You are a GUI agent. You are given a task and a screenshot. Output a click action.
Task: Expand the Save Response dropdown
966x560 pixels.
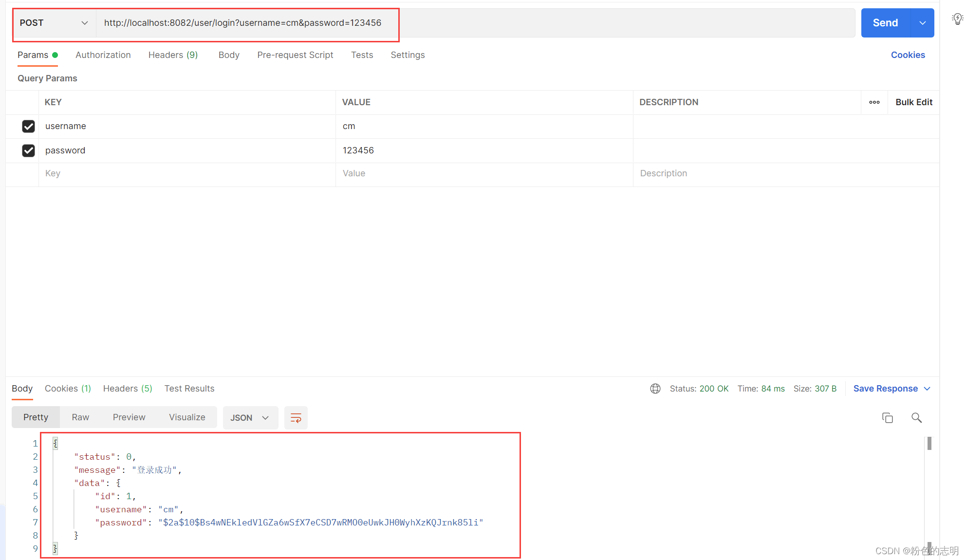[x=927, y=389]
